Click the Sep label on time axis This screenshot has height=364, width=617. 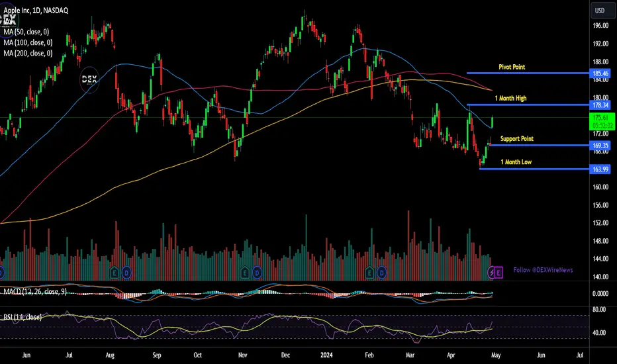click(x=157, y=355)
